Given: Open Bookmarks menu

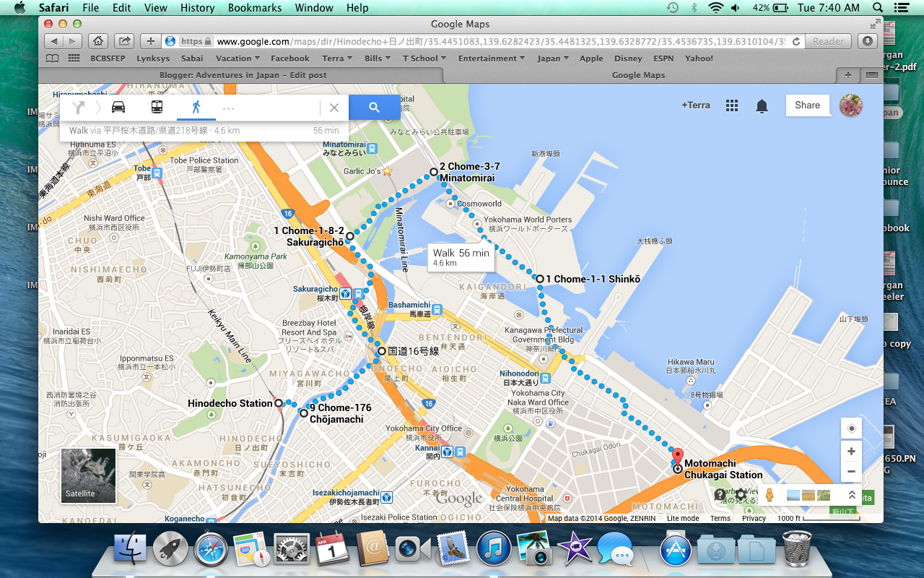Looking at the screenshot, I should [x=255, y=8].
